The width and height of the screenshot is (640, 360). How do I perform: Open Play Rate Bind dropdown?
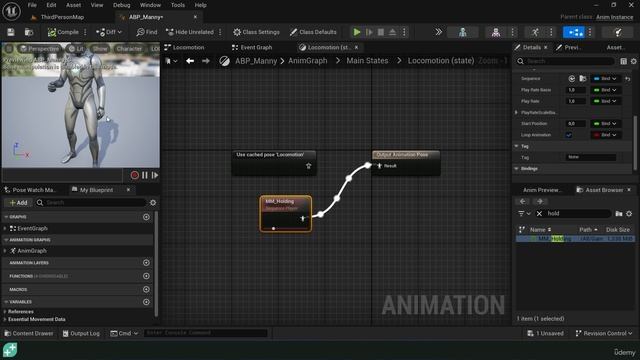pos(605,101)
